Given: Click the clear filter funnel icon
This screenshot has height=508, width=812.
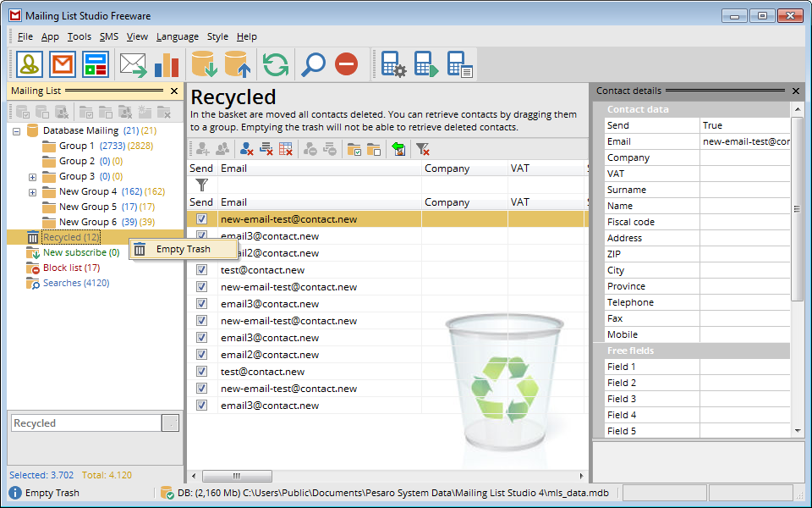Looking at the screenshot, I should [422, 149].
